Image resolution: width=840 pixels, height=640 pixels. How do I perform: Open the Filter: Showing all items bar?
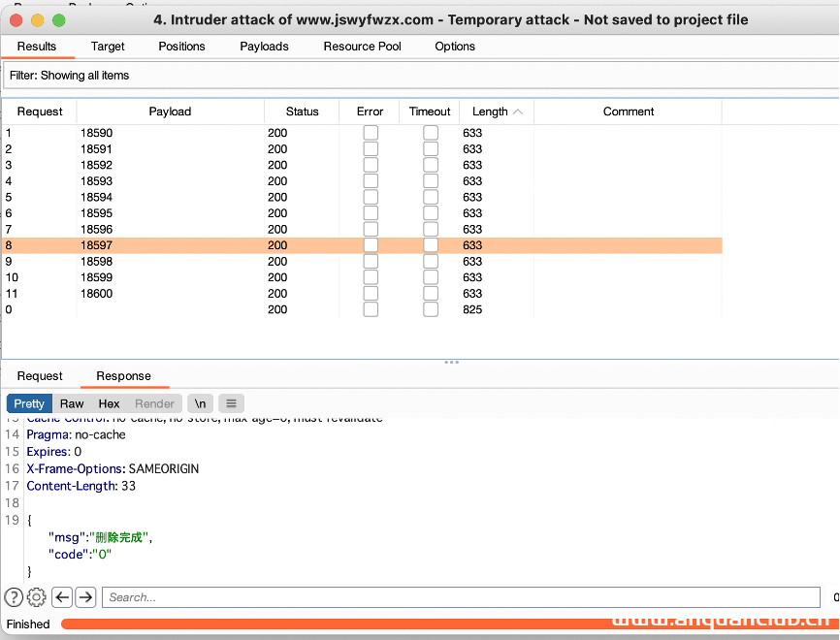421,75
